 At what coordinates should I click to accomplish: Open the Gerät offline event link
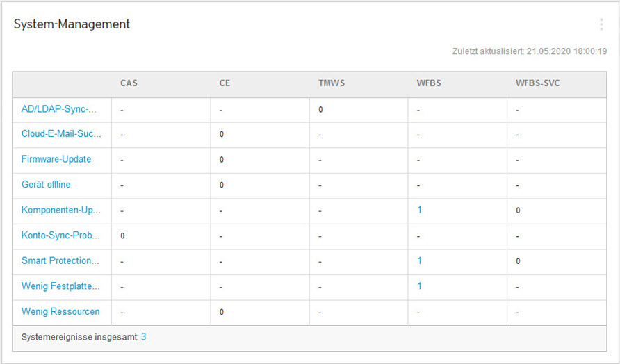(x=46, y=185)
